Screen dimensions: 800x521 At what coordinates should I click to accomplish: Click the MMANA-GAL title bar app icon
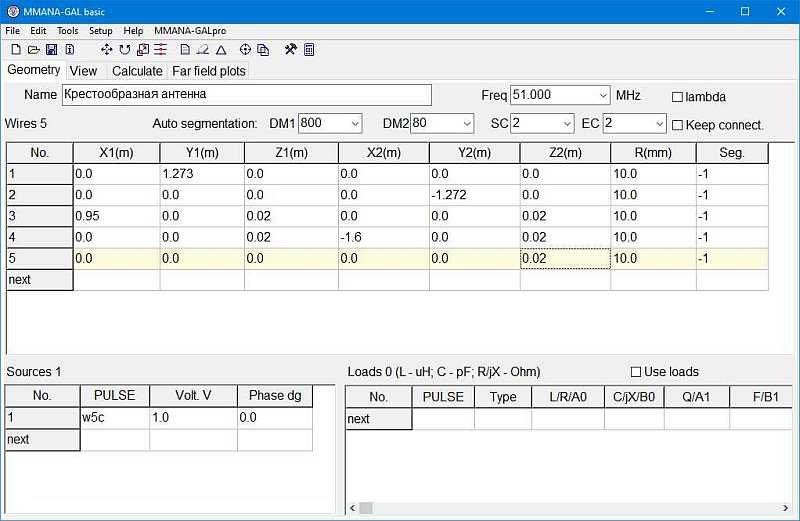coord(13,11)
